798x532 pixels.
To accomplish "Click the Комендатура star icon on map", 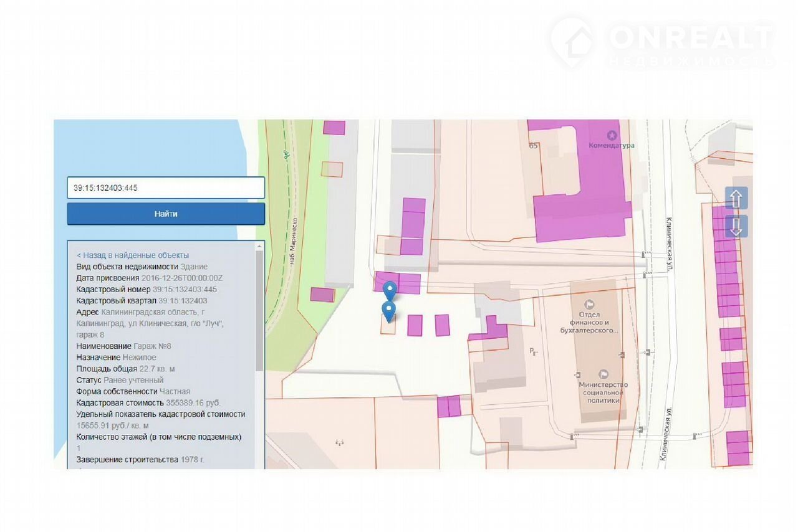I will point(612,135).
